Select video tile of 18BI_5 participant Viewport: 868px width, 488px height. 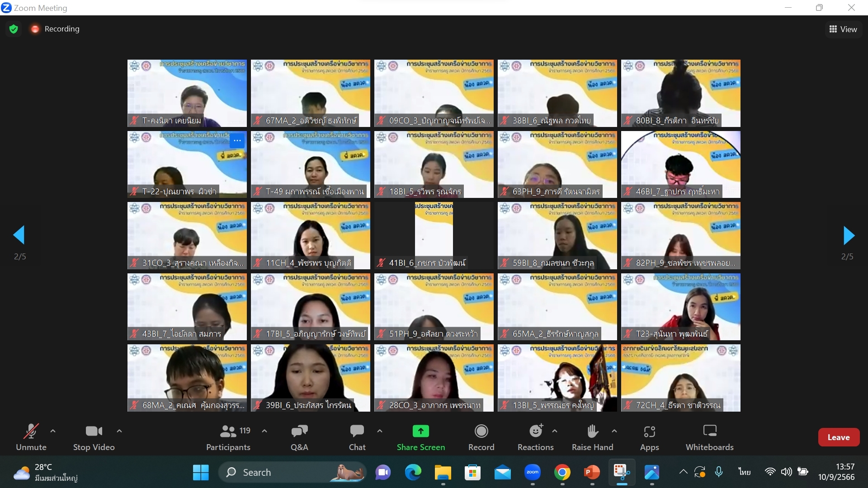click(434, 164)
